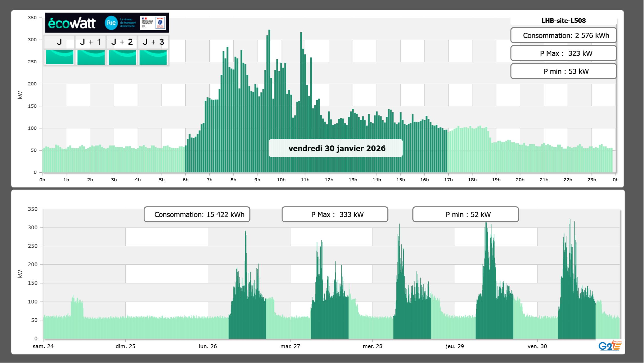The width and height of the screenshot is (644, 363).
Task: Click the vendredi 30 janvier 2026 label
Action: [336, 148]
